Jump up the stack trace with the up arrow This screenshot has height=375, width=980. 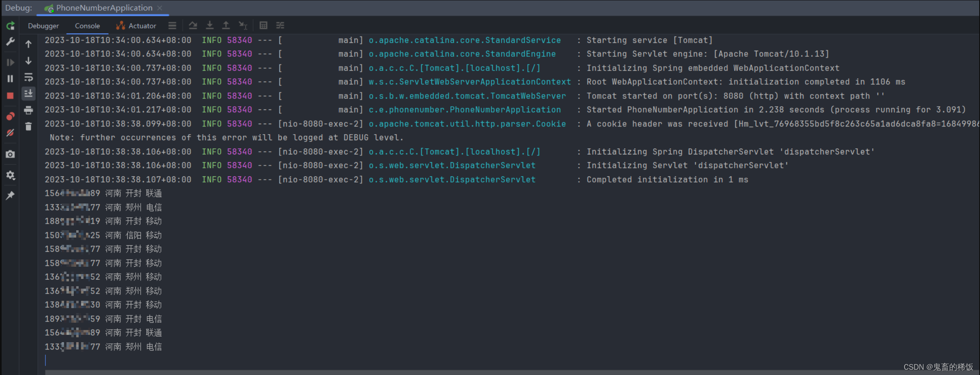pos(28,44)
